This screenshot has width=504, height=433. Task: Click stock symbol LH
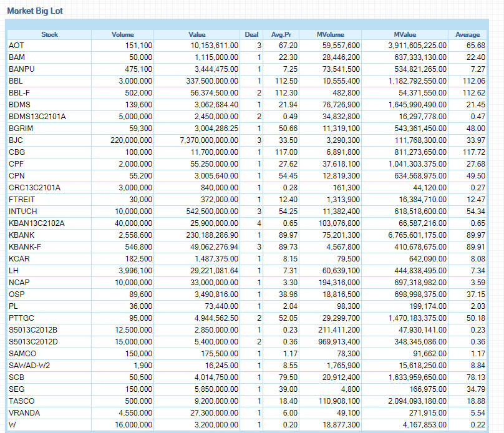click(x=14, y=271)
